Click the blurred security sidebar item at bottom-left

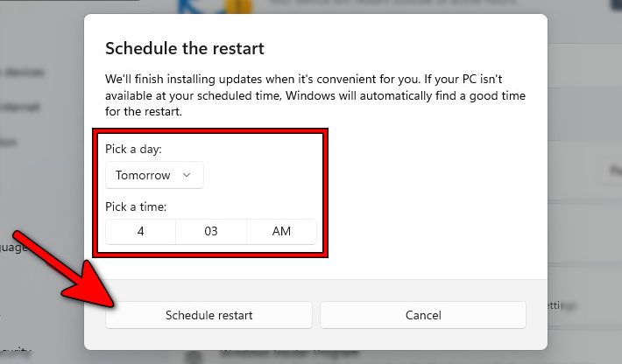click(13, 347)
